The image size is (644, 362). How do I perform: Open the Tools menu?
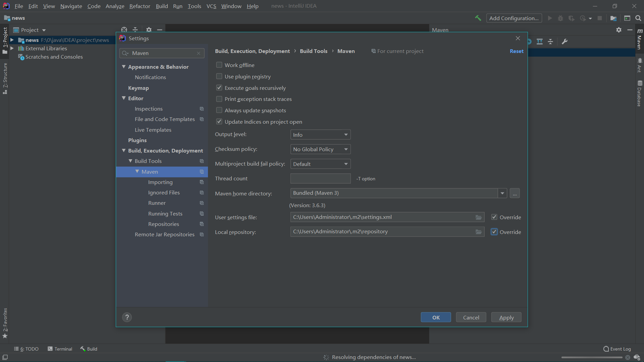[x=195, y=6]
